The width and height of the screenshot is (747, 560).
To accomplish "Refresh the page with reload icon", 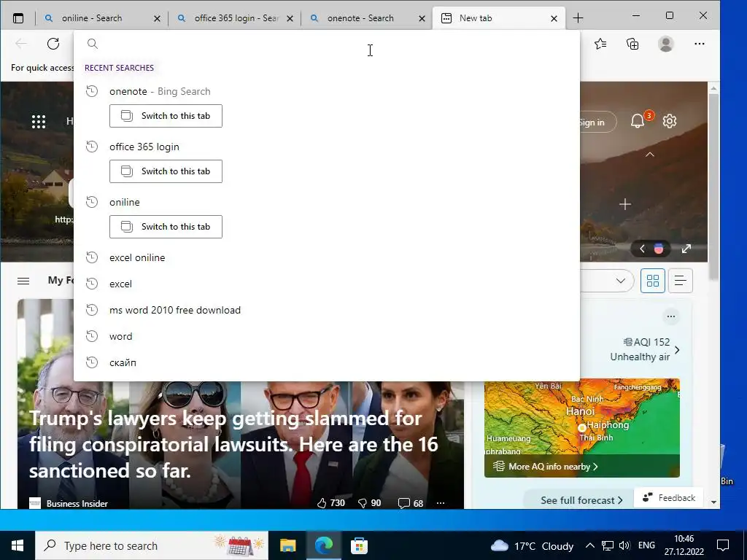I will click(x=53, y=44).
